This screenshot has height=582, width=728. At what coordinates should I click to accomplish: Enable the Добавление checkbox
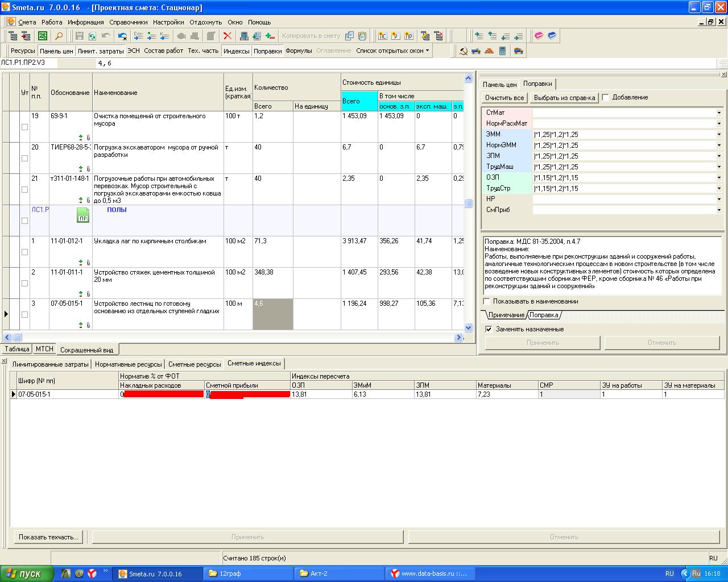(x=605, y=97)
